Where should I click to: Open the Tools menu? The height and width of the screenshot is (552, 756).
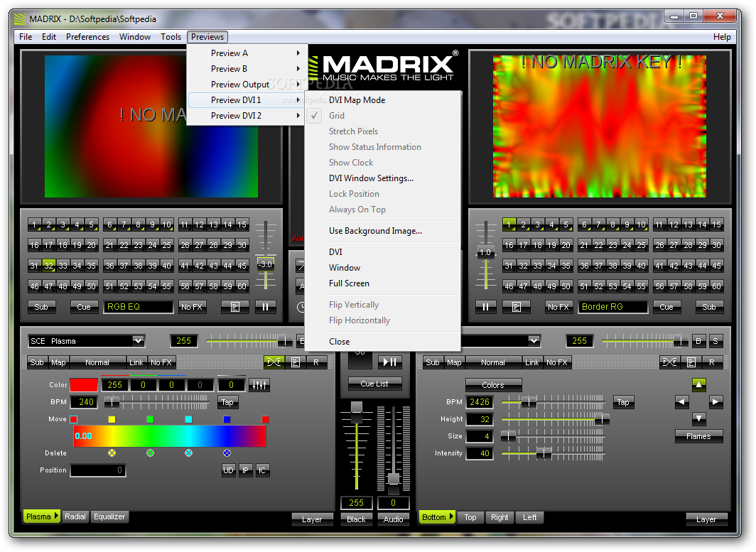click(x=171, y=37)
